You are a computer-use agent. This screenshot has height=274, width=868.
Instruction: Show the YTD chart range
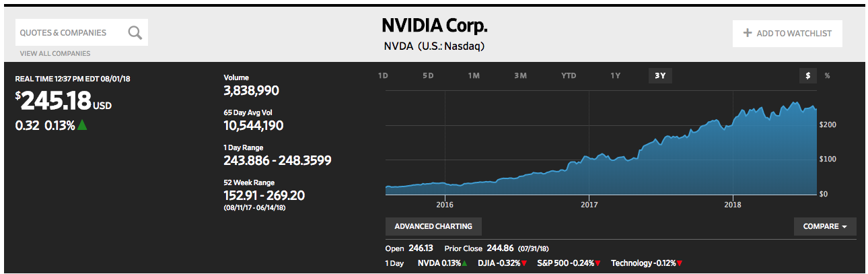569,75
